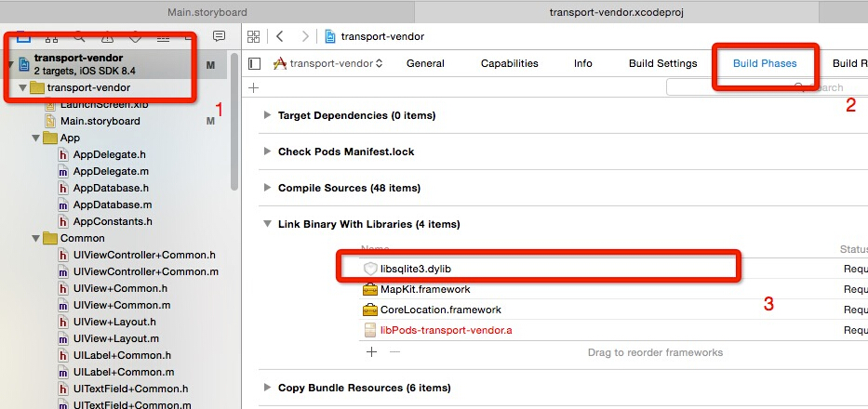Collapse the App folder group
The height and width of the screenshot is (409, 868).
coord(35,139)
